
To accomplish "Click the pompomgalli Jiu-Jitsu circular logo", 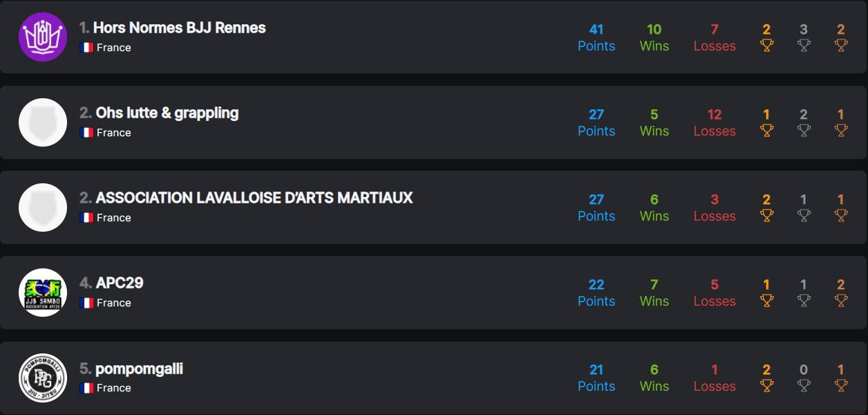I will coord(43,378).
